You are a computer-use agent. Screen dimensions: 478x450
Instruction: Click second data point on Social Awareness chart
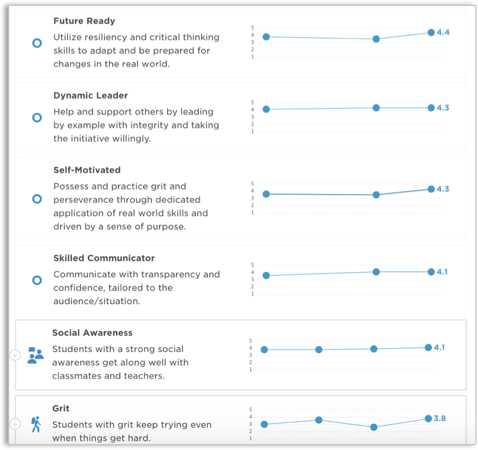tap(319, 349)
